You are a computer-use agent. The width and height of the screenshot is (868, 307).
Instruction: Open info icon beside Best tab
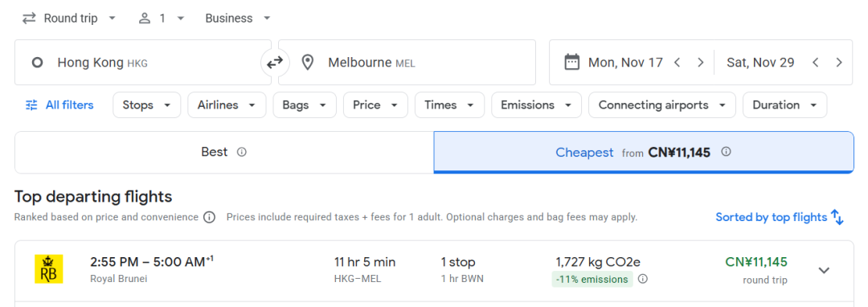tap(241, 152)
